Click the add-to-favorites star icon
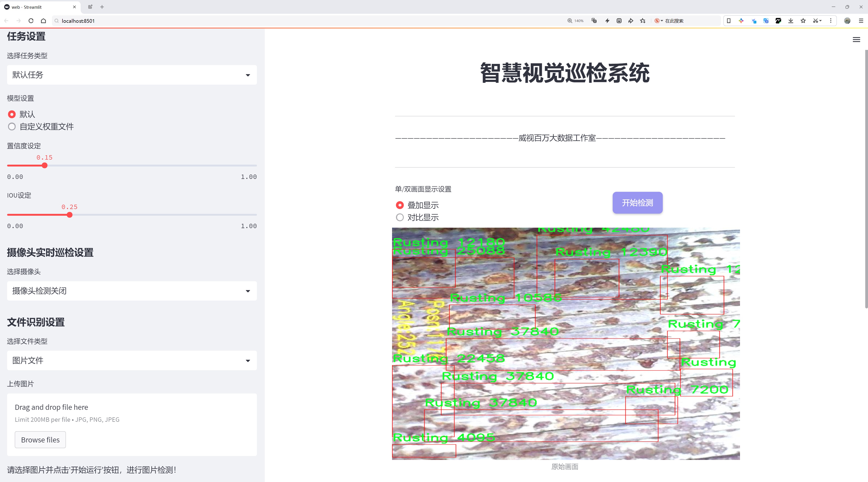868x482 pixels. pyautogui.click(x=643, y=21)
